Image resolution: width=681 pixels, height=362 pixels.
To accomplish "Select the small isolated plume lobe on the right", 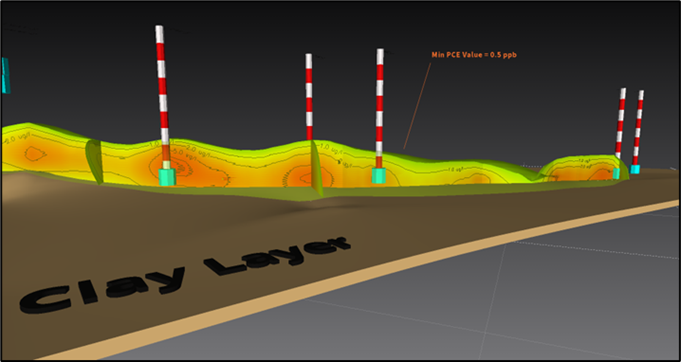I will (x=582, y=168).
